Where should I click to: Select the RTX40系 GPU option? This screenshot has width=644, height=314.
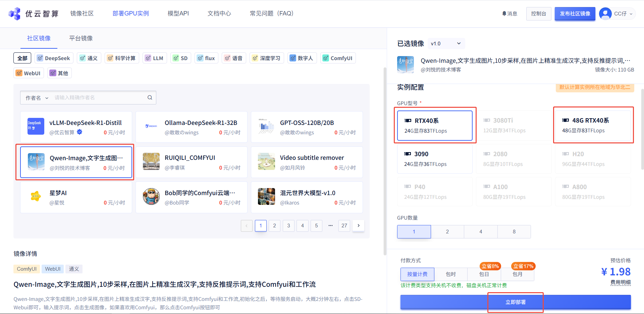[435, 126]
